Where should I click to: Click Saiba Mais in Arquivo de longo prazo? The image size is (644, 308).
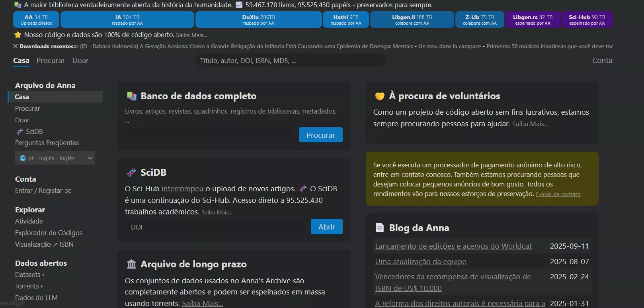click(x=203, y=303)
